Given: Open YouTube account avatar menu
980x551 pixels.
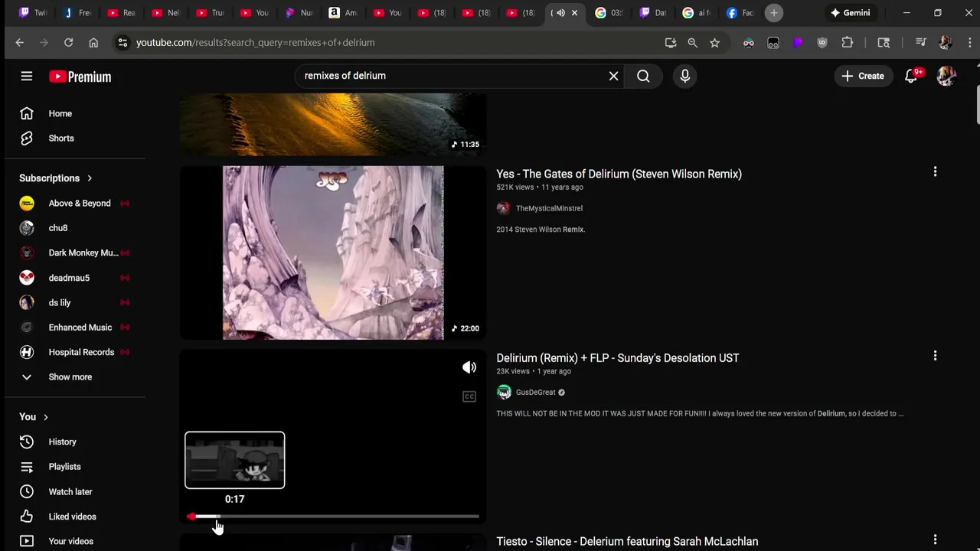Looking at the screenshot, I should [x=946, y=76].
